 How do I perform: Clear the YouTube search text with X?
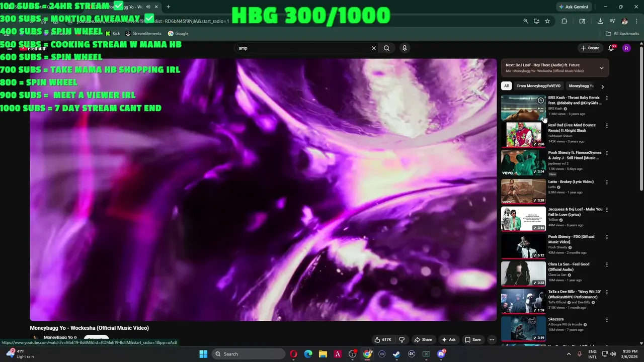click(x=373, y=48)
